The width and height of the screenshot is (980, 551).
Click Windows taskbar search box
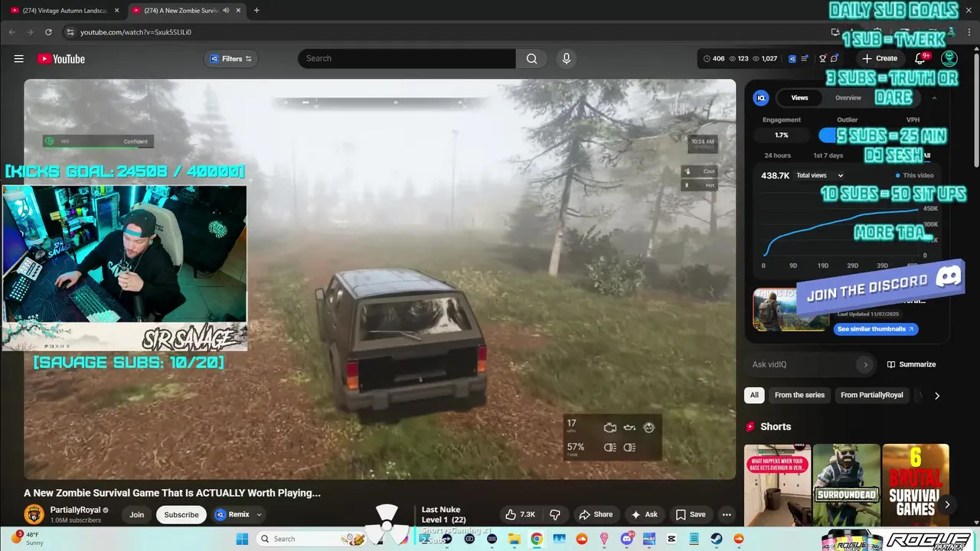tap(311, 539)
